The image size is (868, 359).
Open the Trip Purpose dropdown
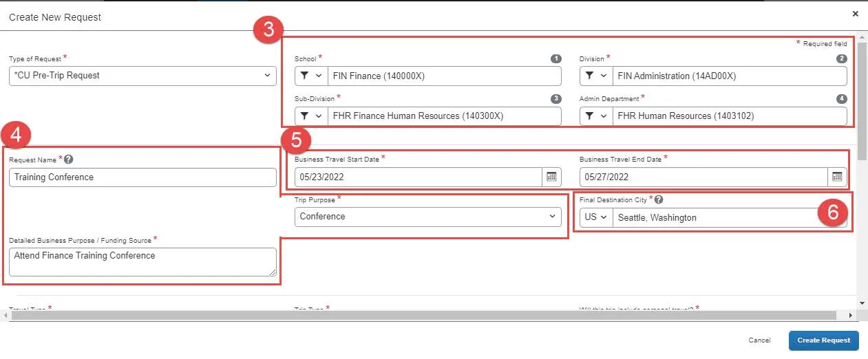(x=428, y=217)
